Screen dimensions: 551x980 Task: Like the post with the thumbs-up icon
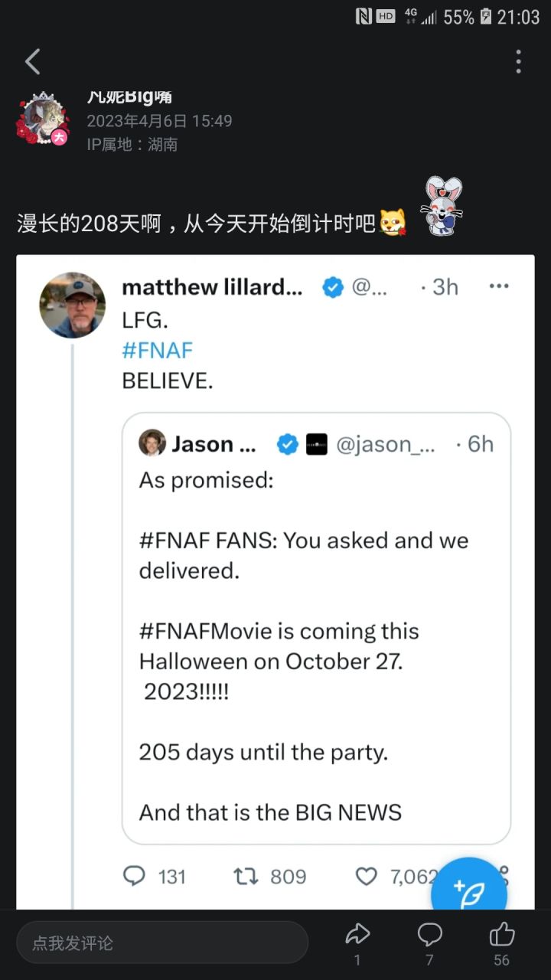501,934
